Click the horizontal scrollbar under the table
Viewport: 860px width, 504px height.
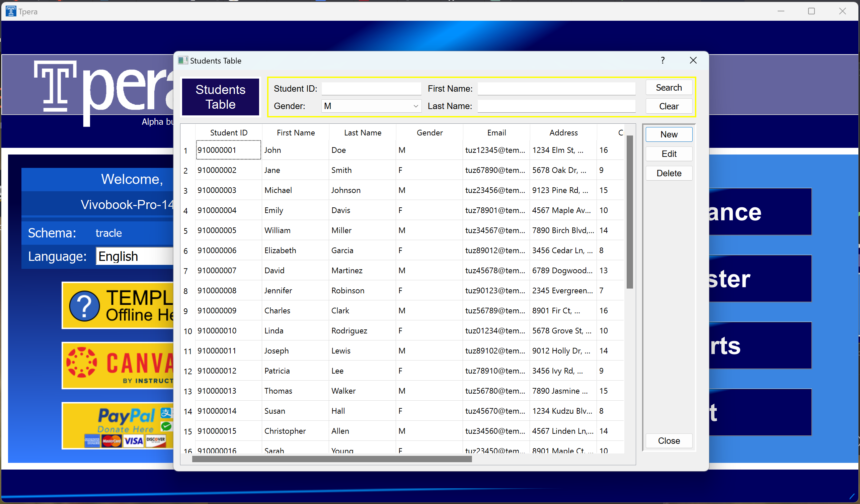332,459
